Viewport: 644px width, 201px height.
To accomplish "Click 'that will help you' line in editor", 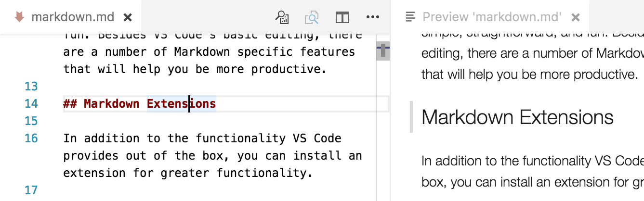I will coord(192,69).
